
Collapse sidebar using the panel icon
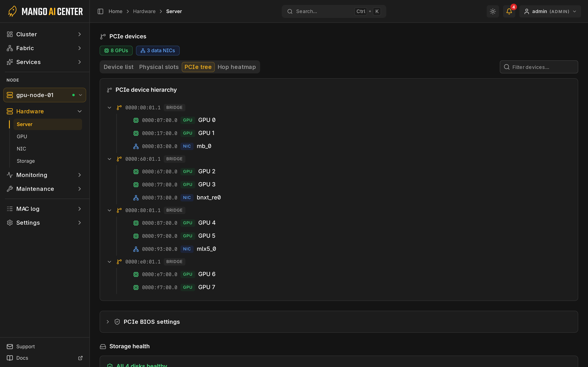click(100, 11)
